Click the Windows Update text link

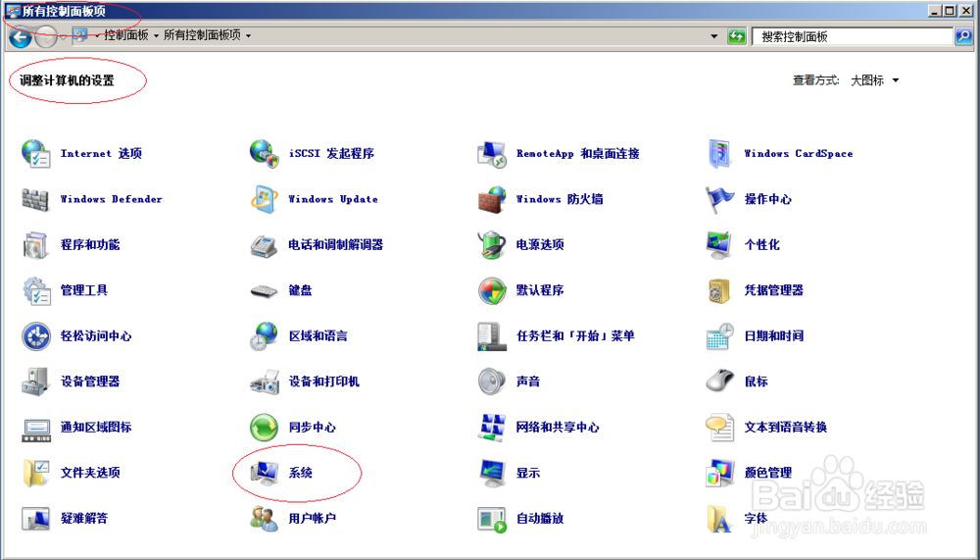(333, 199)
